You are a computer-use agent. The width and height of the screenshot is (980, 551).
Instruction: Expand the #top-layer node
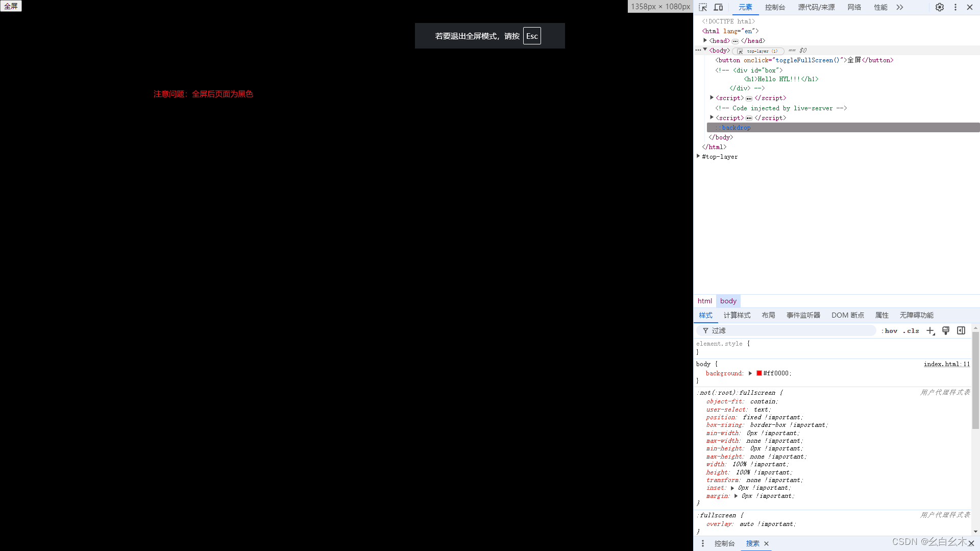698,156
